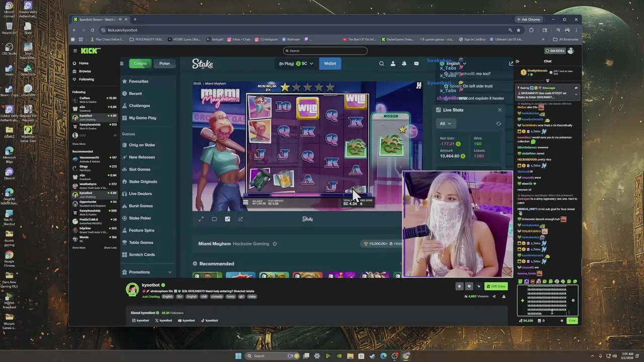The width and height of the screenshot is (644, 362).
Task: Click notification bell beside Gift Subs
Action: point(459,286)
